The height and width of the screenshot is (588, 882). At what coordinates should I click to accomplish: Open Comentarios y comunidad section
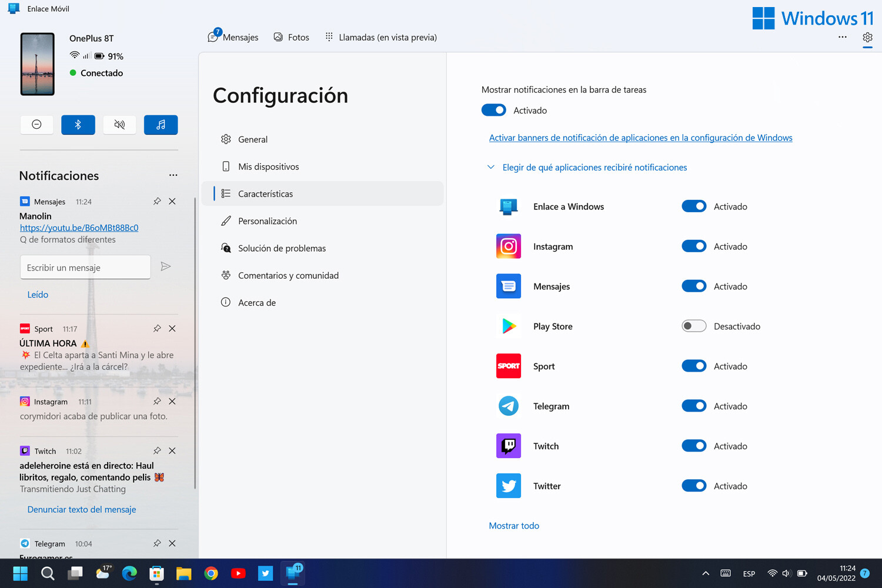click(322, 275)
